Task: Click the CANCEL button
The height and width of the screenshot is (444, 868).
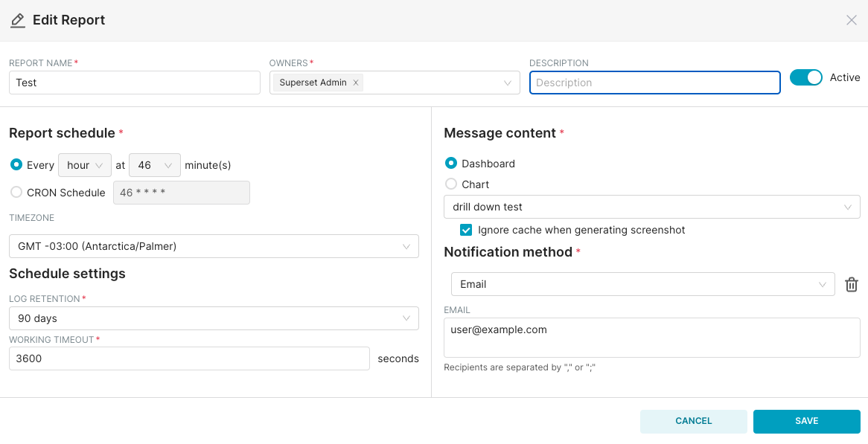Action: pos(693,421)
